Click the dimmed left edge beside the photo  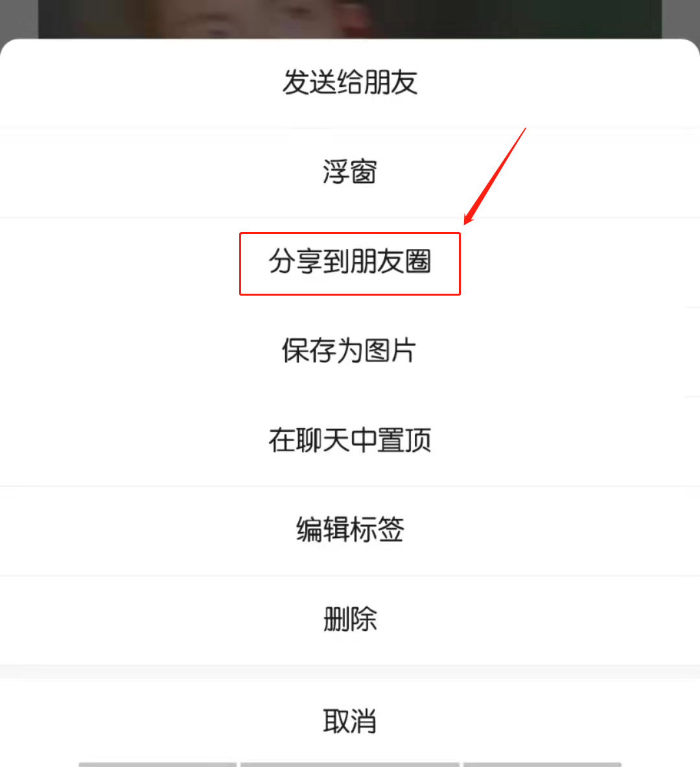(19, 19)
